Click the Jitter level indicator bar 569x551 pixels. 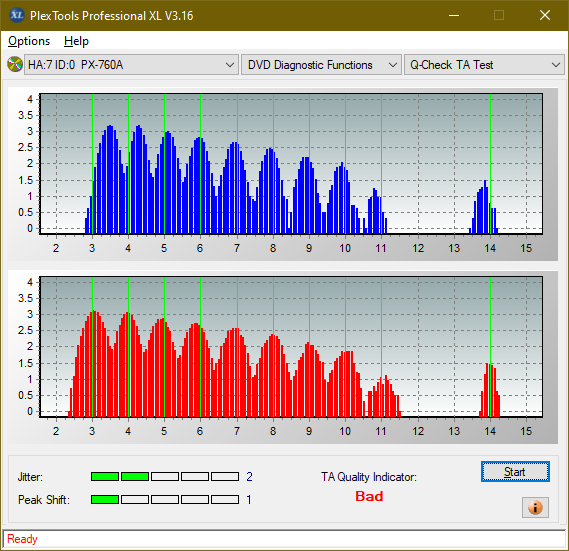165,476
